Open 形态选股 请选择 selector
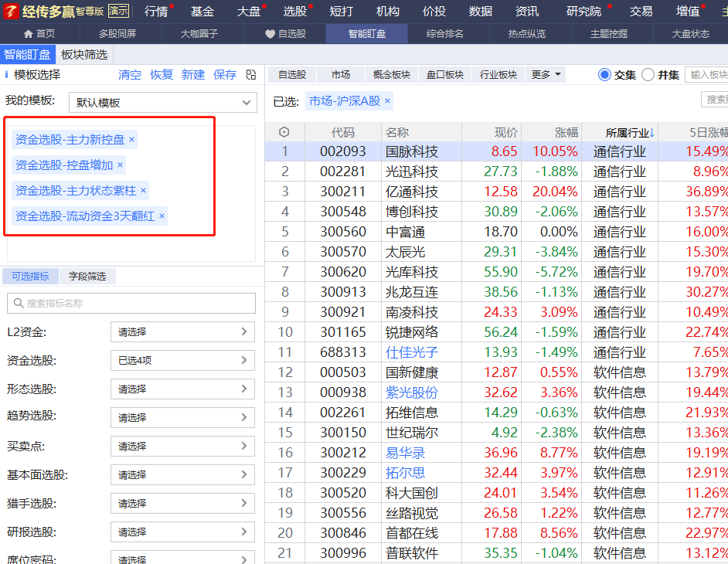The width and height of the screenshot is (728, 564). coord(182,389)
